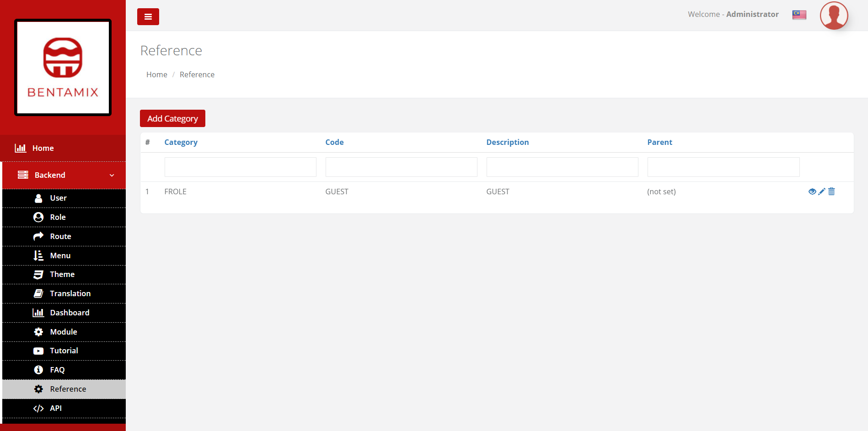Sort the table by Category column
This screenshot has height=431, width=868.
pos(181,142)
